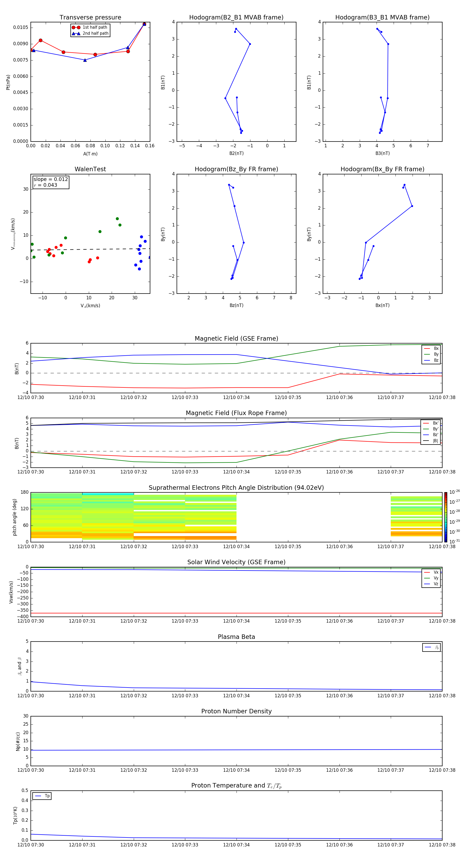
Task: Click the '12/10 07:38' tick under the Proton Temperature panel
Action: tap(442, 845)
